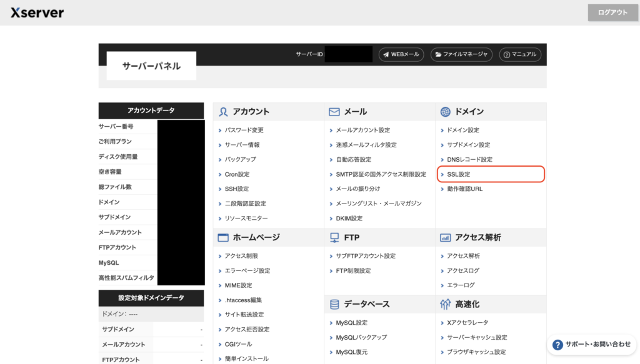
Task: Open ブラウザキャッシュ設定 link
Action: [x=476, y=352]
